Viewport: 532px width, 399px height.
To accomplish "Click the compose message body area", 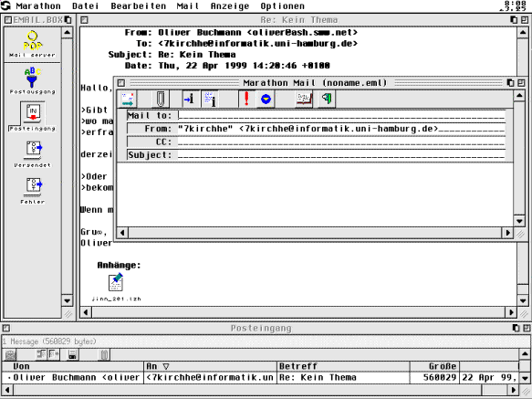I will click(315, 194).
